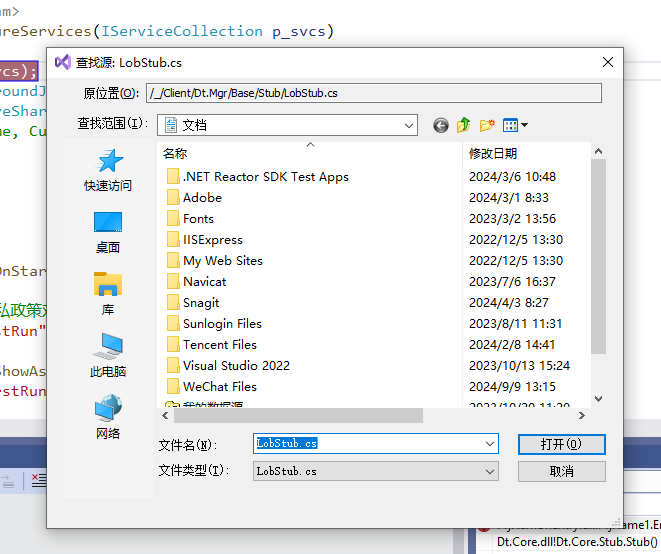The width and height of the screenshot is (661, 554).
Task: Click the Cancel (取消) button
Action: [561, 470]
